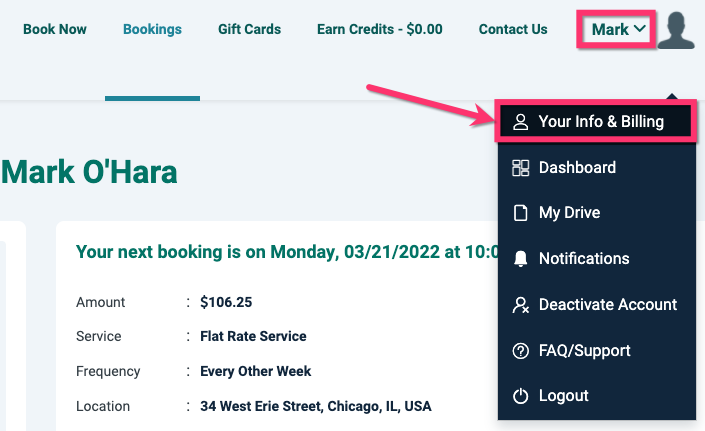This screenshot has height=431, width=705.
Task: Click the Dashboard grid icon
Action: pyautogui.click(x=520, y=168)
